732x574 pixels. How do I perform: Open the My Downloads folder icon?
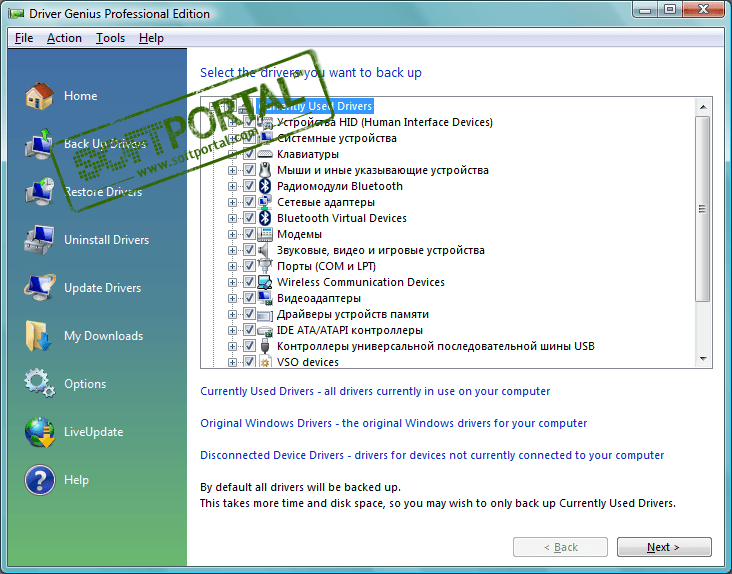[x=39, y=336]
